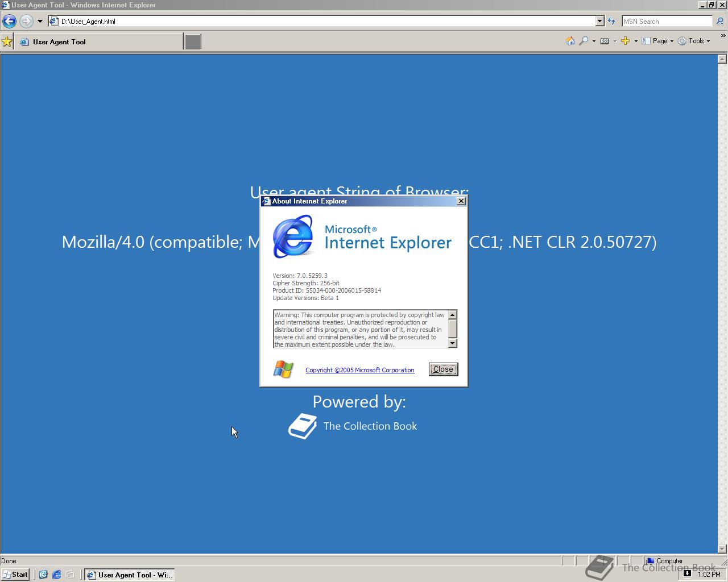
Task: Open the Page menu
Action: pos(657,41)
